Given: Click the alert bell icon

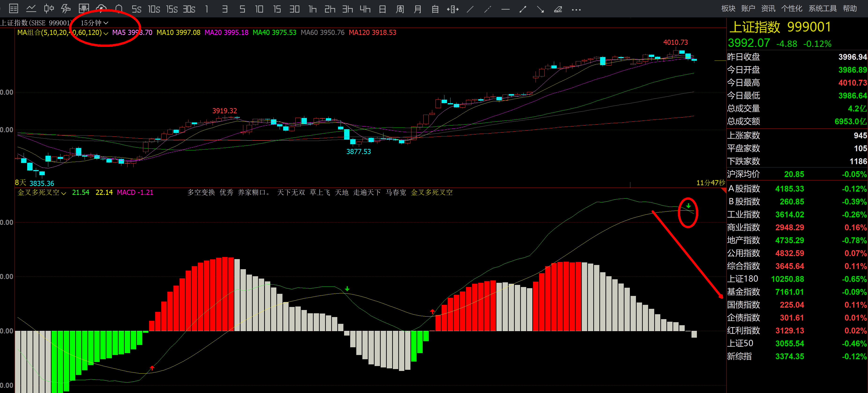Looking at the screenshot, I should pos(119,9).
